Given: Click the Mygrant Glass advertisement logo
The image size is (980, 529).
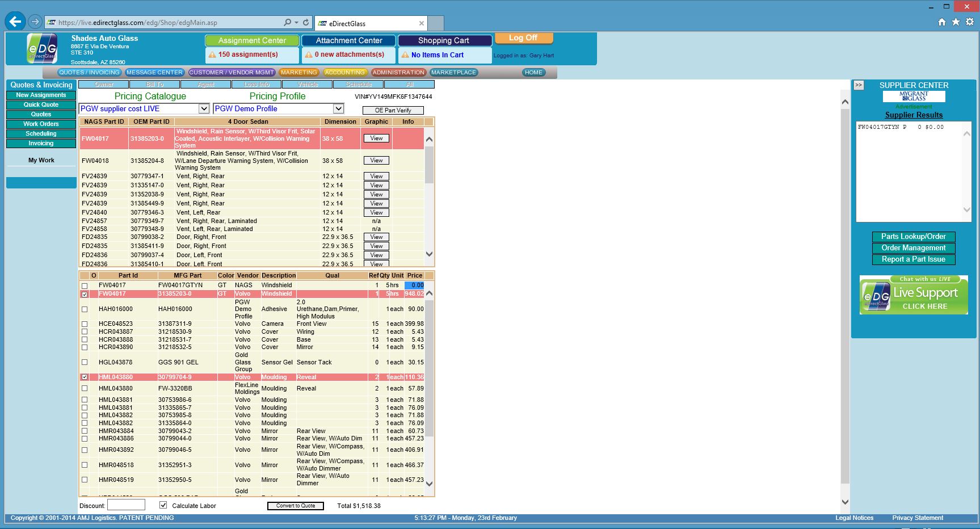Looking at the screenshot, I should [x=914, y=96].
